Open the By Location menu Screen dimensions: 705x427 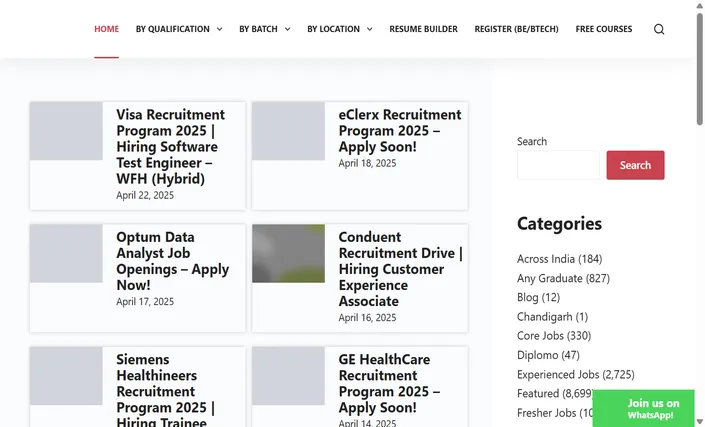point(333,29)
